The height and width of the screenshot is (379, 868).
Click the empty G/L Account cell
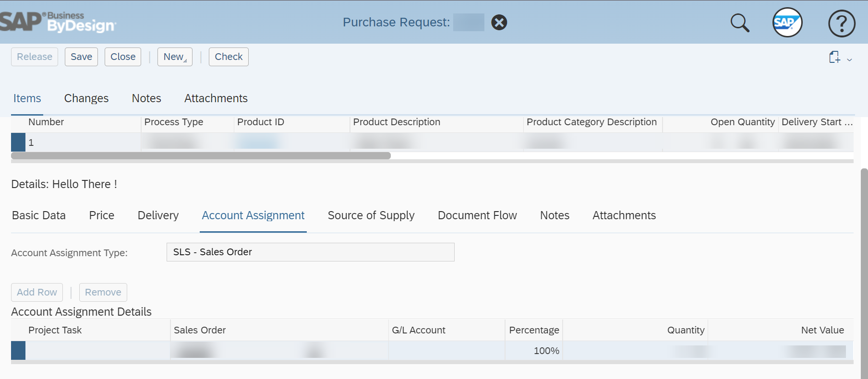pyautogui.click(x=446, y=351)
